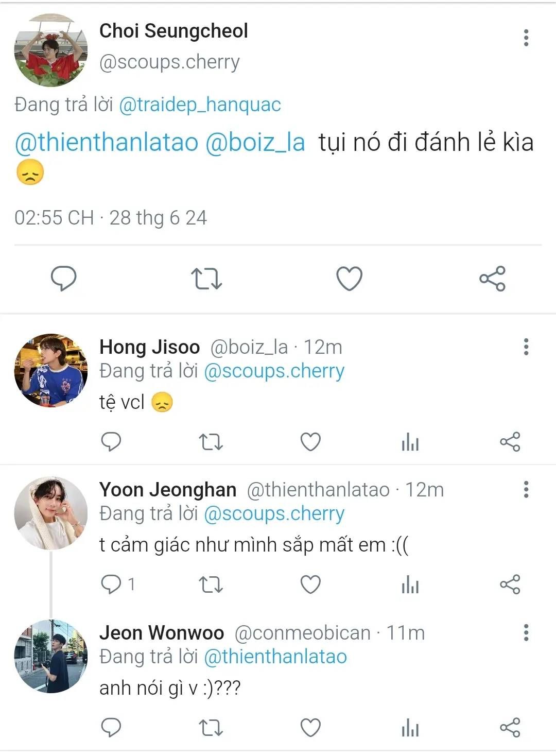Like Choi Seungcheol's main tweet
Screen dimensions: 556x756
point(349,279)
